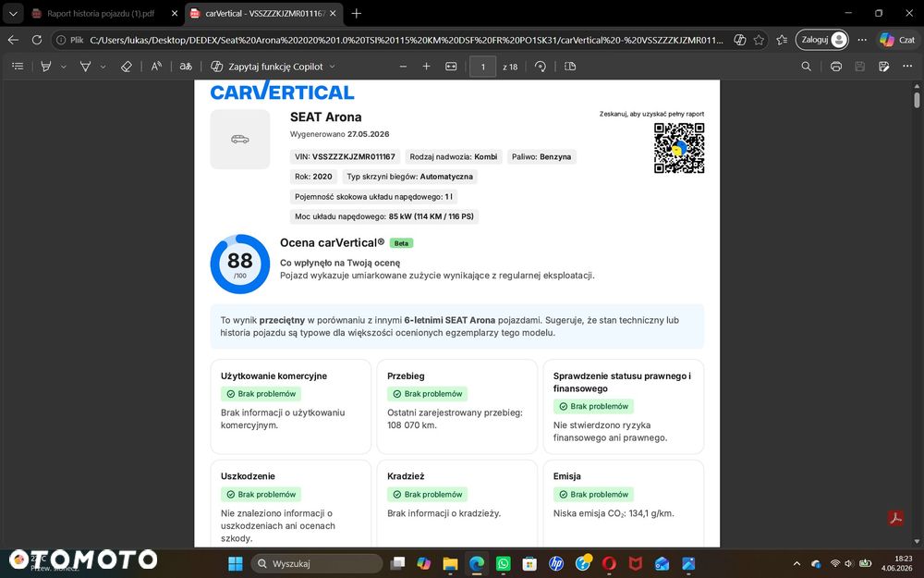Click the Adobe Acrobat floating icon
The height and width of the screenshot is (578, 924).
pyautogui.click(x=895, y=518)
